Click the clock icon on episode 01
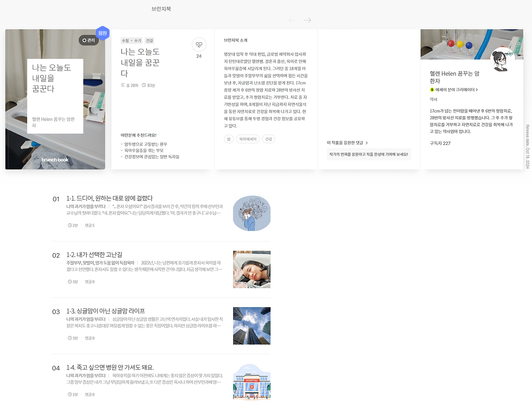The image size is (532, 404). tap(69, 225)
